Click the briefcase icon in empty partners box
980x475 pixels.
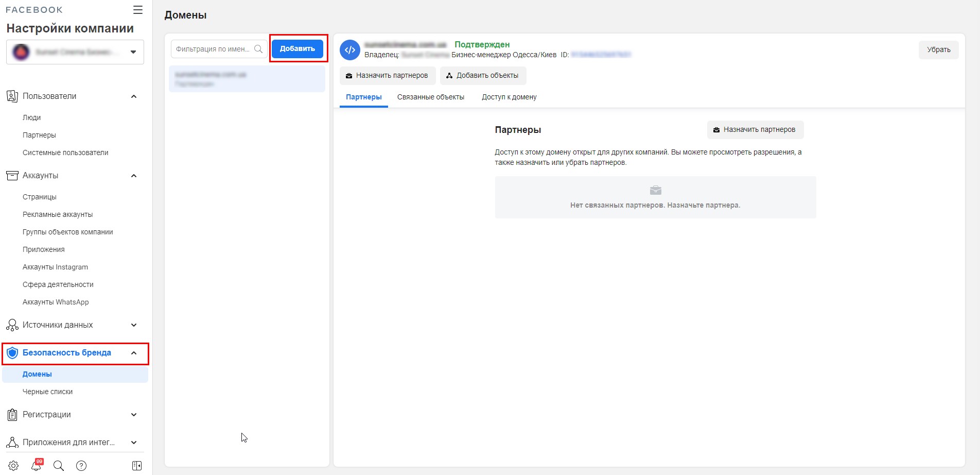coord(655,191)
